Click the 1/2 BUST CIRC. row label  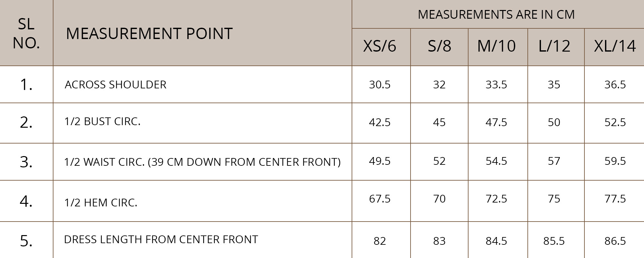102,122
